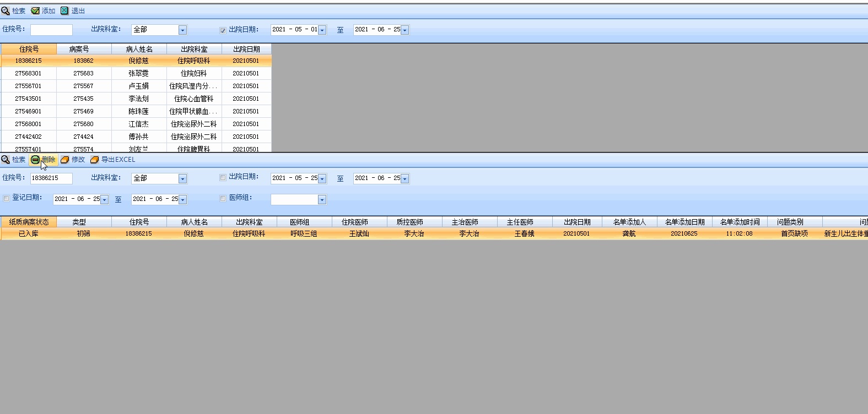The width and height of the screenshot is (868, 414).
Task: Uncheck the upper panel's 出院日期 checkbox
Action: point(223,30)
